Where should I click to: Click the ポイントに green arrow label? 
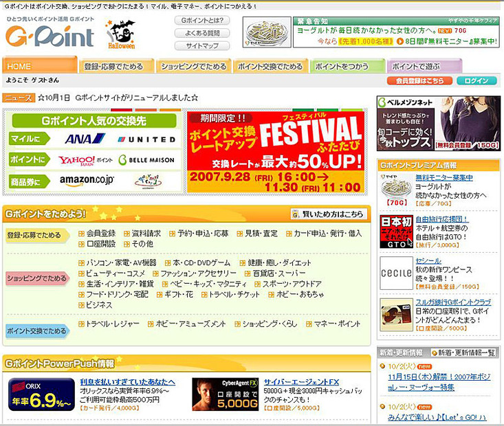pos(30,159)
